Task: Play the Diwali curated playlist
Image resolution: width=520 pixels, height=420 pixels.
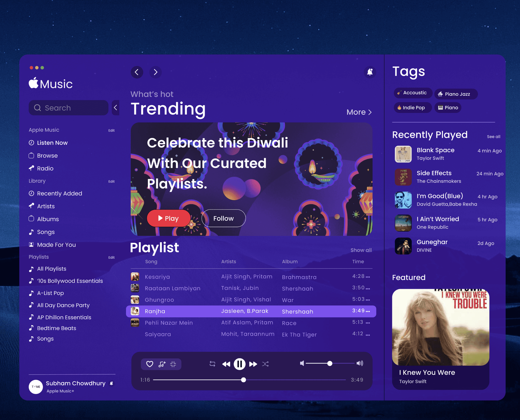Action: 169,218
